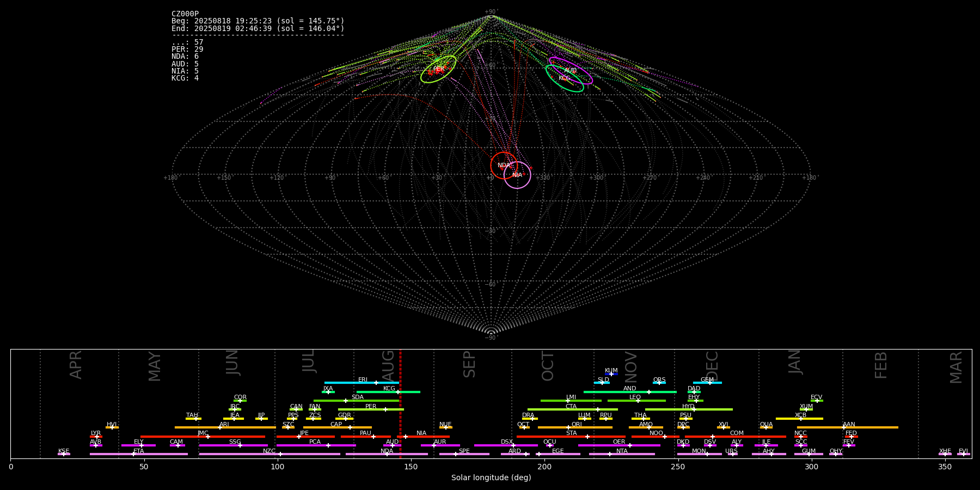Click the SLD shower bar in timeline
The image size is (980, 490).
click(x=602, y=383)
